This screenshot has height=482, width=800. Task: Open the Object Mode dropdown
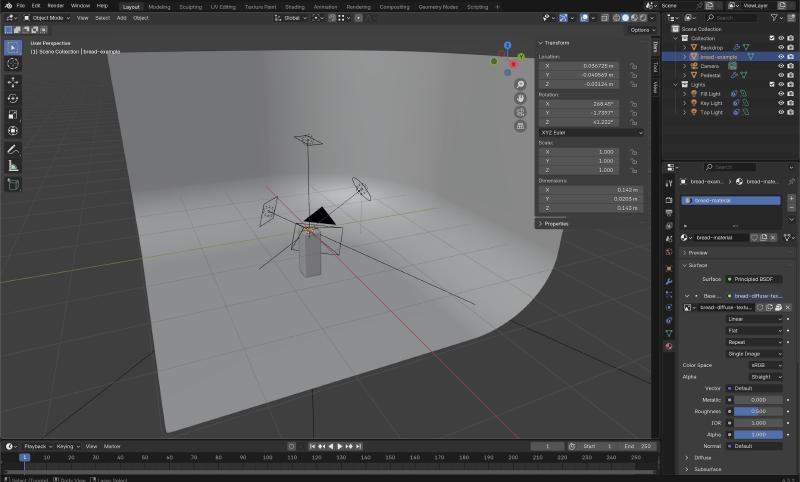point(46,18)
